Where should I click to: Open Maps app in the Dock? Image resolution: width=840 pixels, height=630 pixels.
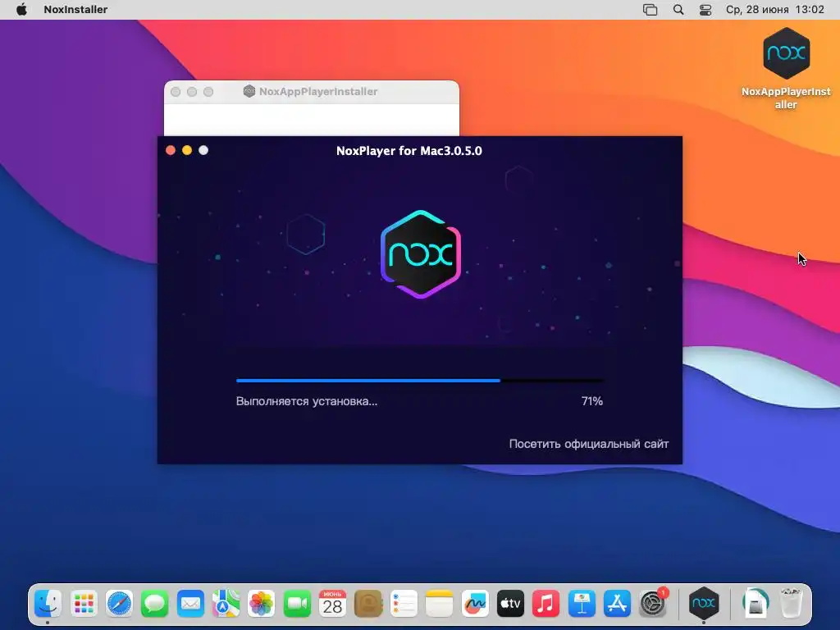(226, 604)
